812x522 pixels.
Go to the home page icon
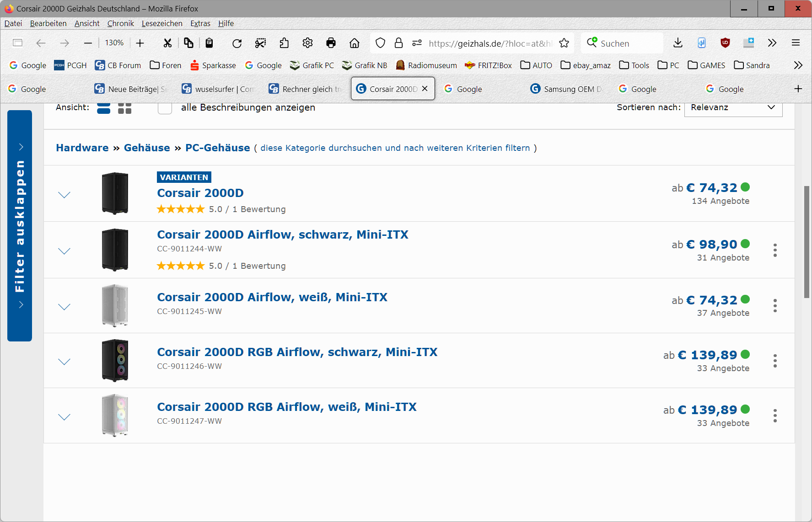354,43
